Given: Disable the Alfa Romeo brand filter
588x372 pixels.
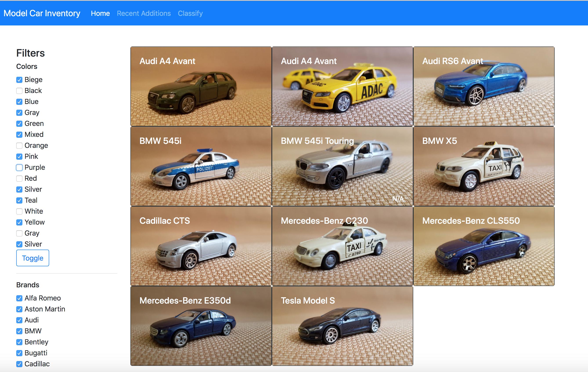Looking at the screenshot, I should [x=19, y=298].
